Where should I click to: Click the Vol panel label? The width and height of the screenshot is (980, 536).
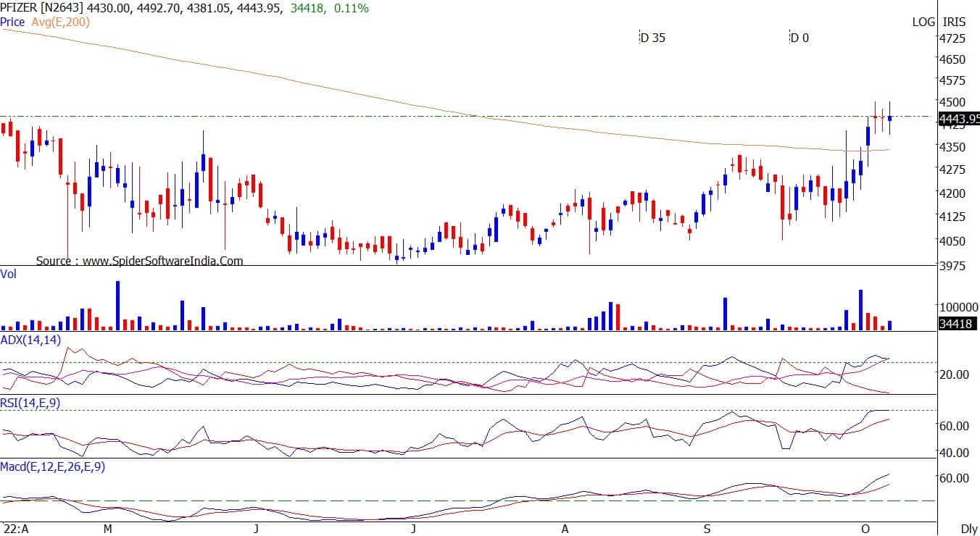tap(9, 274)
